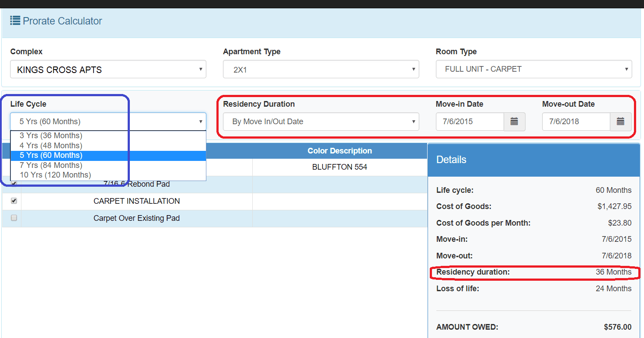This screenshot has height=338, width=644.
Task: Click the 24 Months loss of life value
Action: (x=613, y=289)
